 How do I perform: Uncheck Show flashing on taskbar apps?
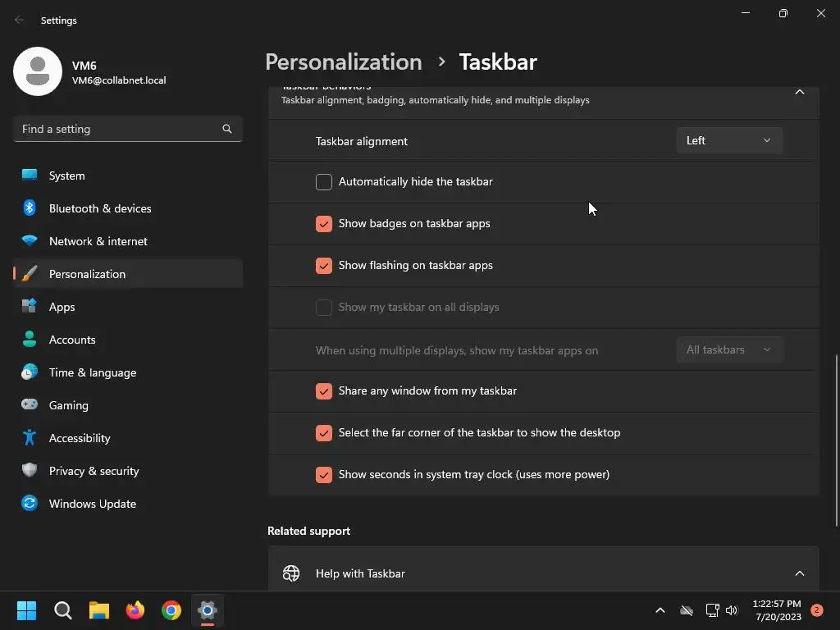(x=323, y=265)
